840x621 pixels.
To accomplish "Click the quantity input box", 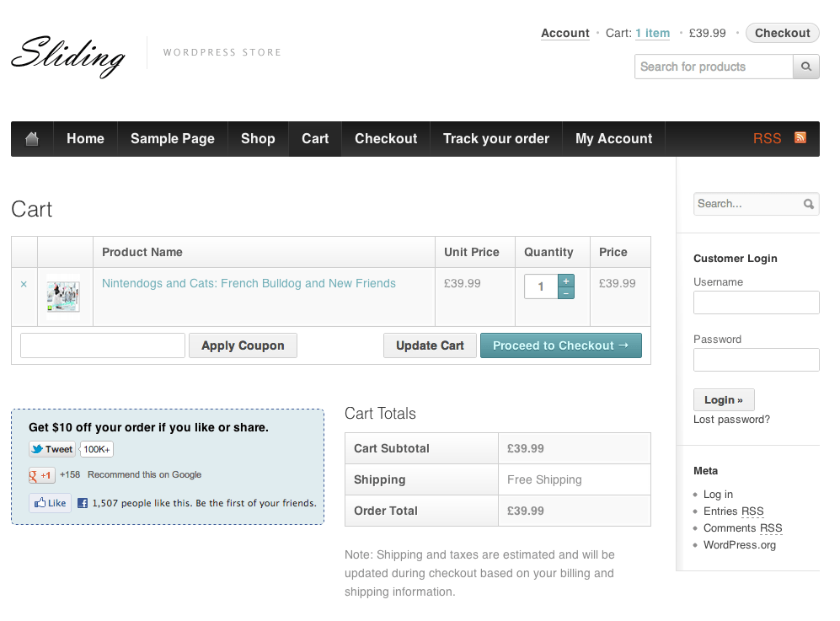I will [x=541, y=286].
